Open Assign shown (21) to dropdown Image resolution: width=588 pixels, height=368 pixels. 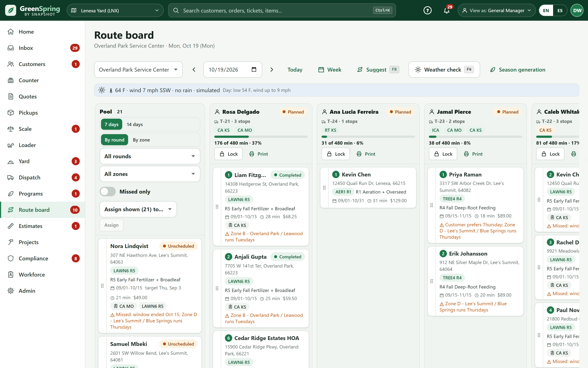138,209
